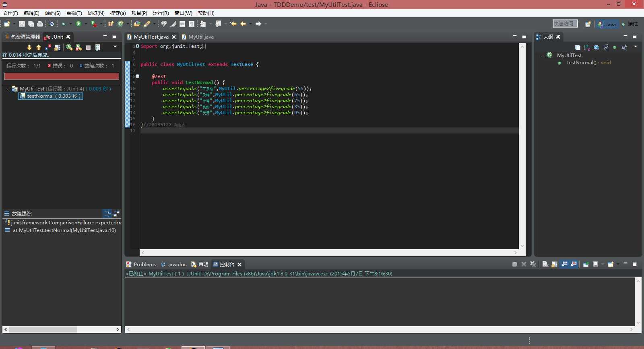Collapse MyUtilTest class in outline tree
This screenshot has width=644, height=349.
541,55
